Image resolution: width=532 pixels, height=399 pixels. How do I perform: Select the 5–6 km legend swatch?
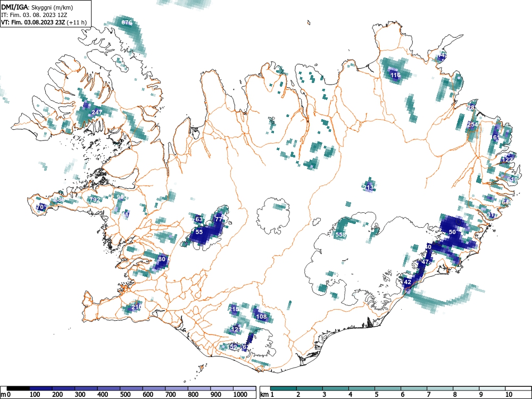(x=388, y=388)
